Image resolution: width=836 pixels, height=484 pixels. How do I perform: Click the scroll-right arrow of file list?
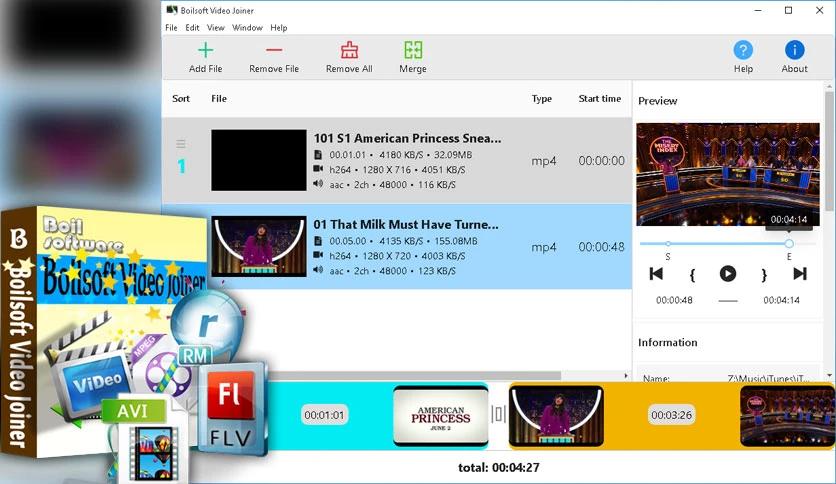pyautogui.click(x=626, y=376)
